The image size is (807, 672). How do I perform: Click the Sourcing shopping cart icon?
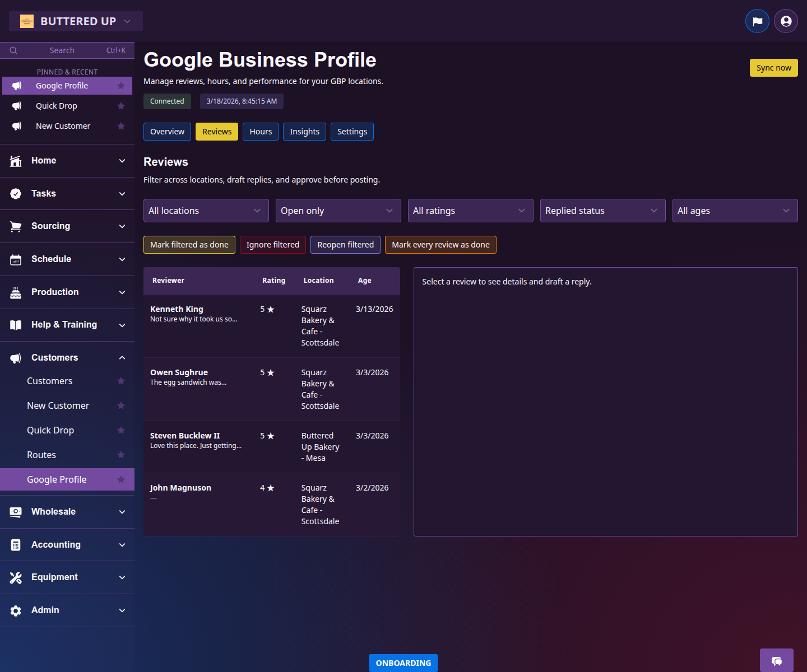[15, 226]
